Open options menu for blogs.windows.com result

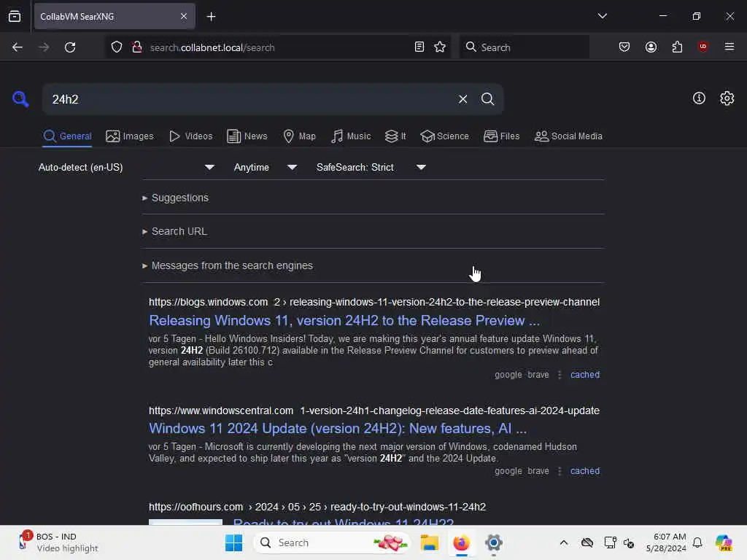(560, 375)
